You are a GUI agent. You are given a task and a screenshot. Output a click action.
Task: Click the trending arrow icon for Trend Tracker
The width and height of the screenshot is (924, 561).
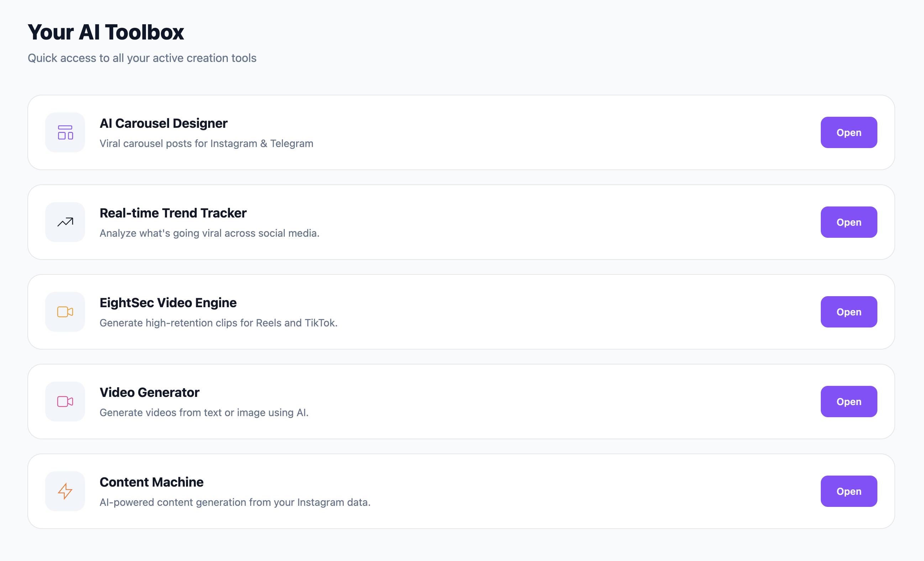(x=64, y=222)
